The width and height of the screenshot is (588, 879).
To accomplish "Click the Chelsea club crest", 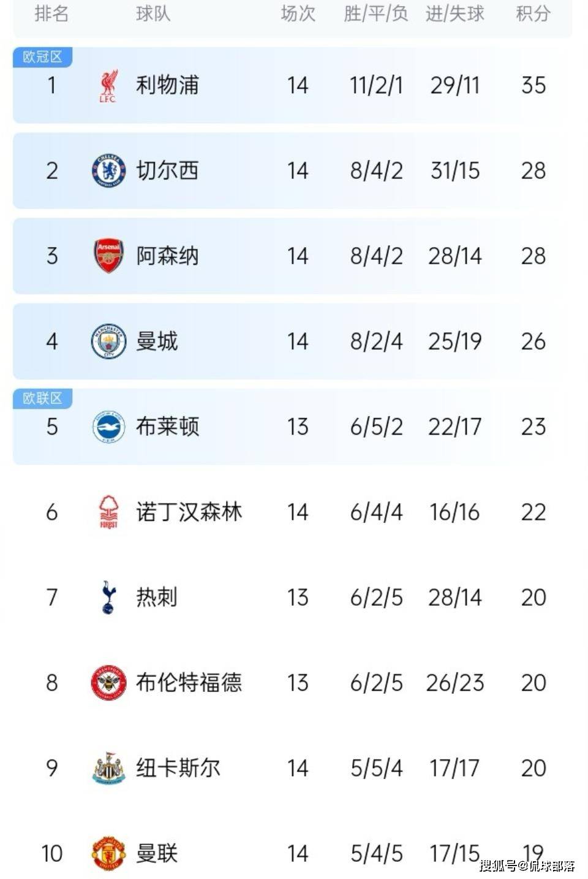I will [108, 170].
